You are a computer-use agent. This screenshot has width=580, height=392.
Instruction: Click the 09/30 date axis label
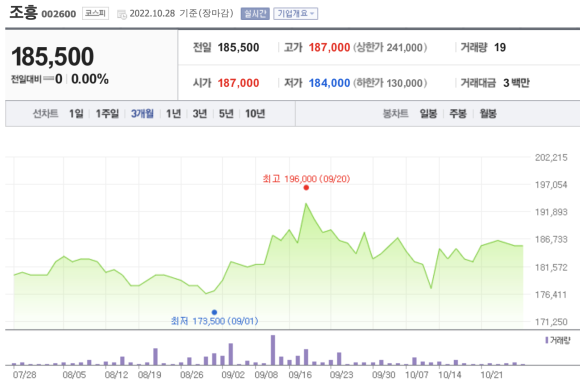[x=384, y=375]
